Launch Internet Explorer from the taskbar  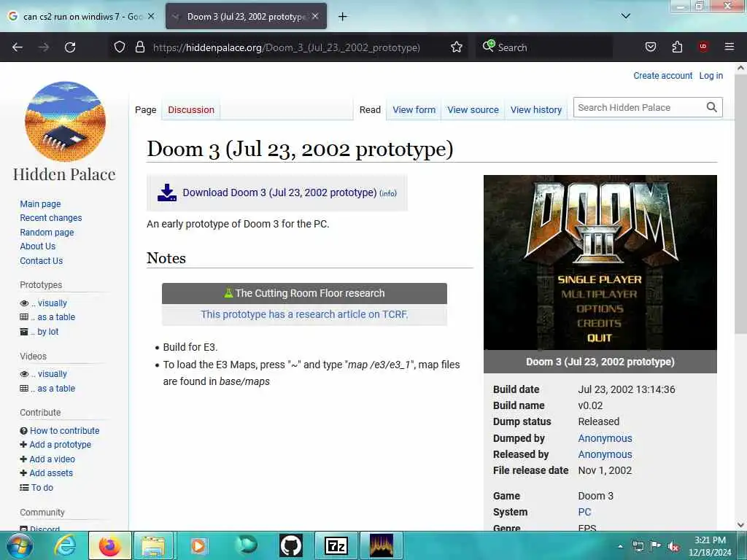coord(64,545)
